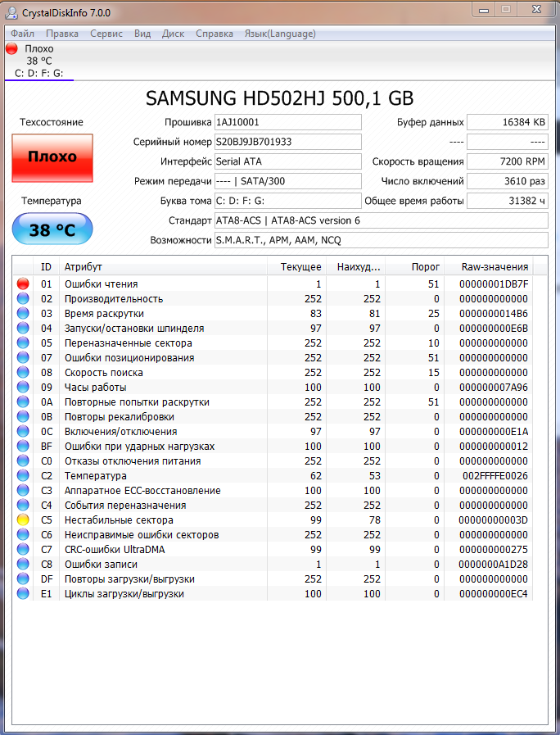
Task: Open the Справка menu
Action: (x=214, y=34)
